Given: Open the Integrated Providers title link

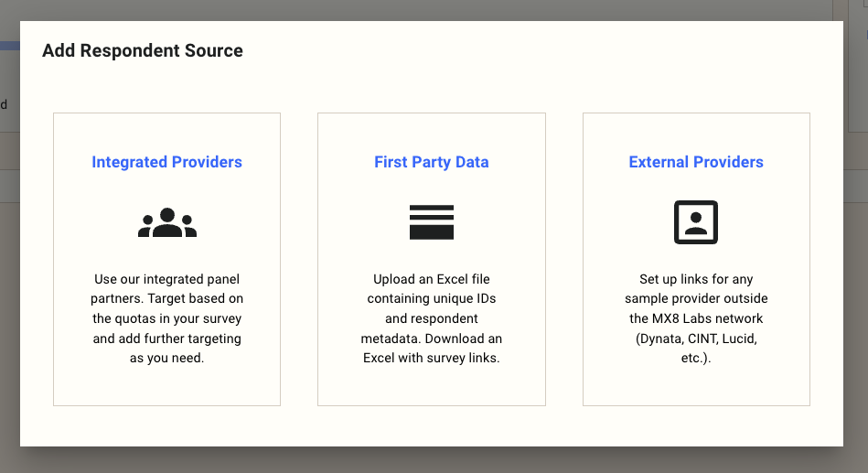Looking at the screenshot, I should (166, 162).
